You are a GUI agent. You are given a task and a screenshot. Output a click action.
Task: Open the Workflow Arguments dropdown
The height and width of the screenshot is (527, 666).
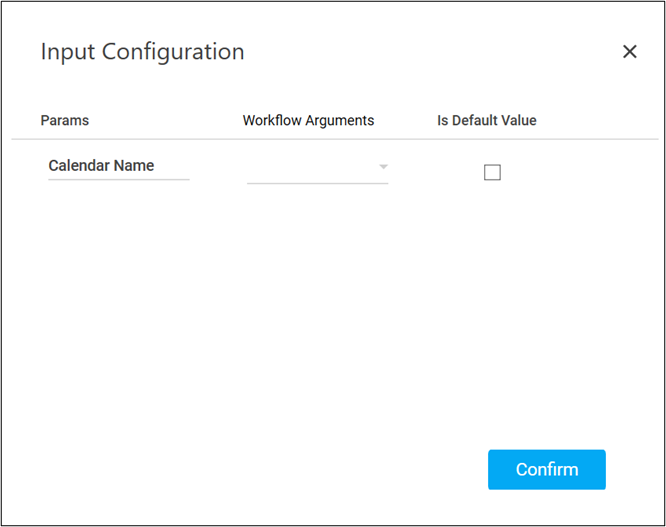pos(317,168)
